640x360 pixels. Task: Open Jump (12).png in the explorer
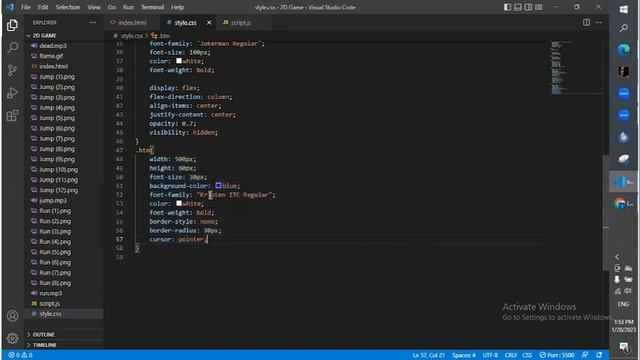point(58,190)
